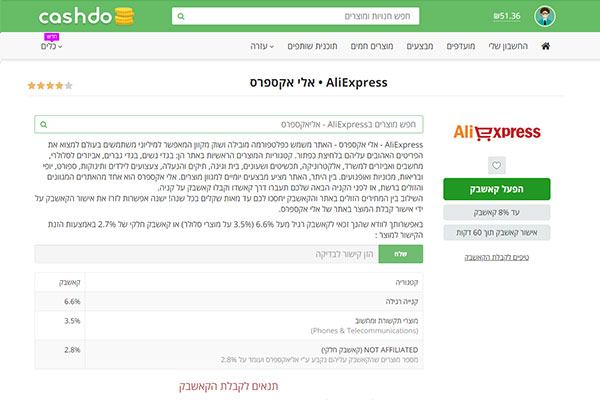Viewport: 600px width, 400px height.
Task: Click the AliExpress page title heading
Action: pos(318,83)
